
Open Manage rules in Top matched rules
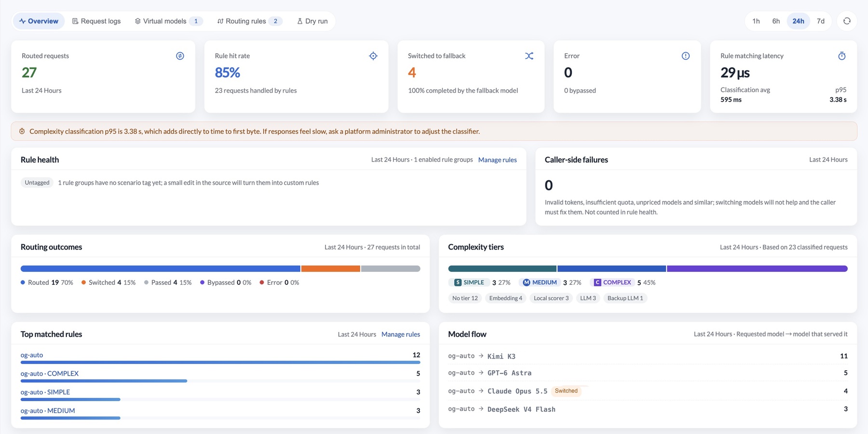401,334
